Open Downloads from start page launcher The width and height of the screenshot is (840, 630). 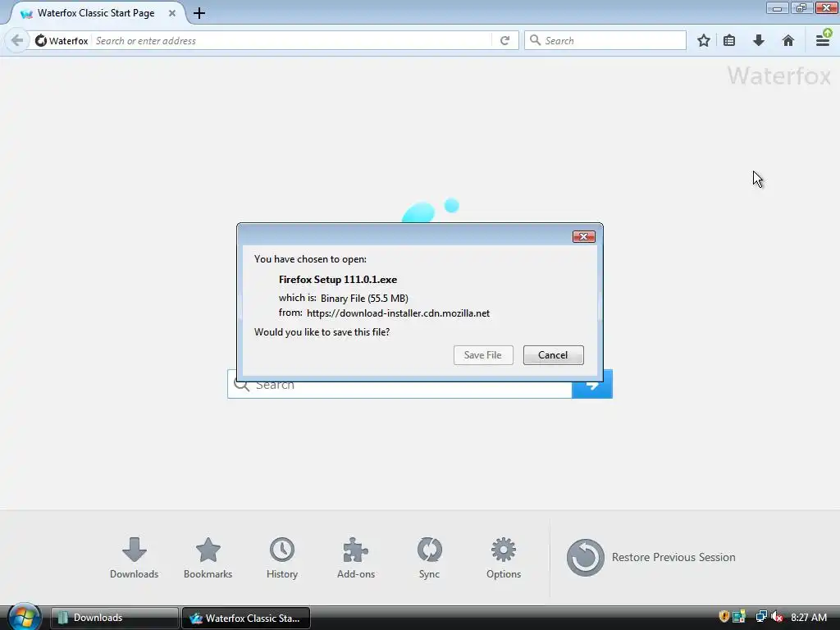point(134,558)
